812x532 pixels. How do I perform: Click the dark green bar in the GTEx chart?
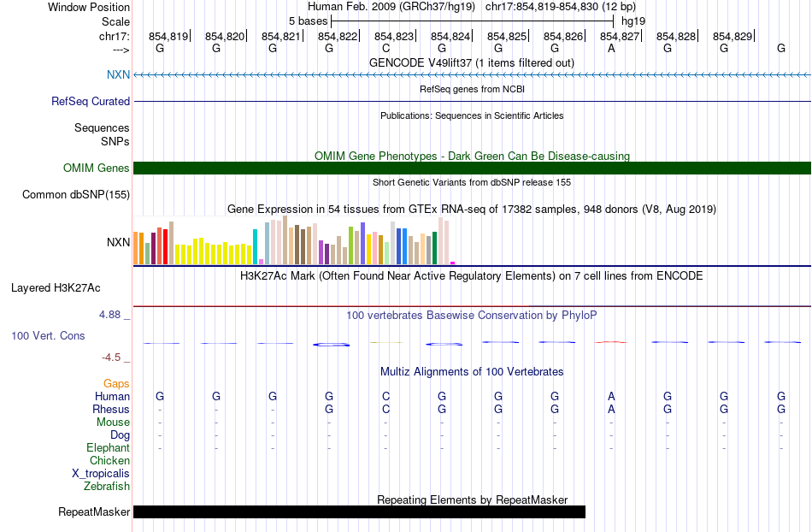tap(434, 248)
